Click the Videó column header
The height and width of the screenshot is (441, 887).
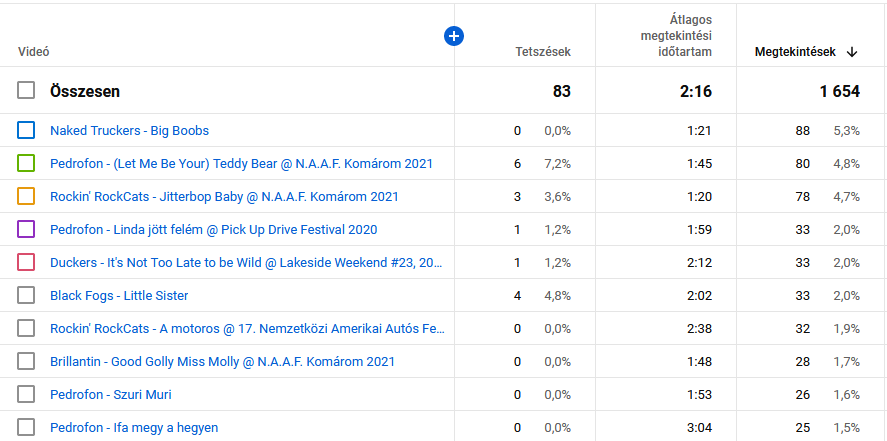(34, 52)
